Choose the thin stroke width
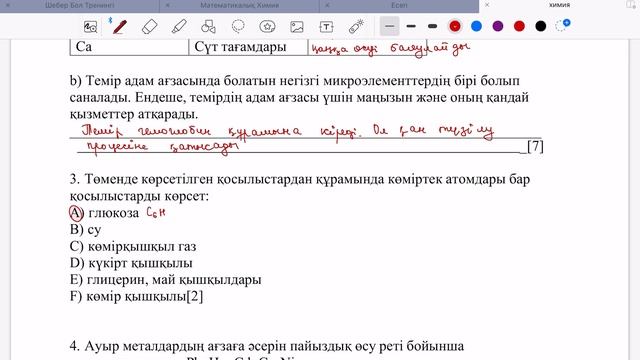This screenshot has height=360, width=640. tap(389, 27)
